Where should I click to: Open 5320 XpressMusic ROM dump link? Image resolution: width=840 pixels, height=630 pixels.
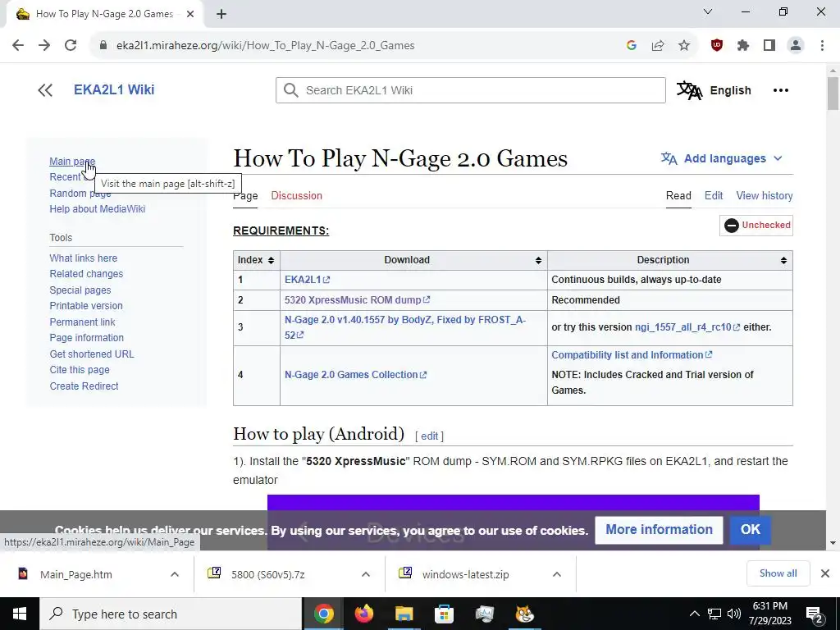[357, 300]
